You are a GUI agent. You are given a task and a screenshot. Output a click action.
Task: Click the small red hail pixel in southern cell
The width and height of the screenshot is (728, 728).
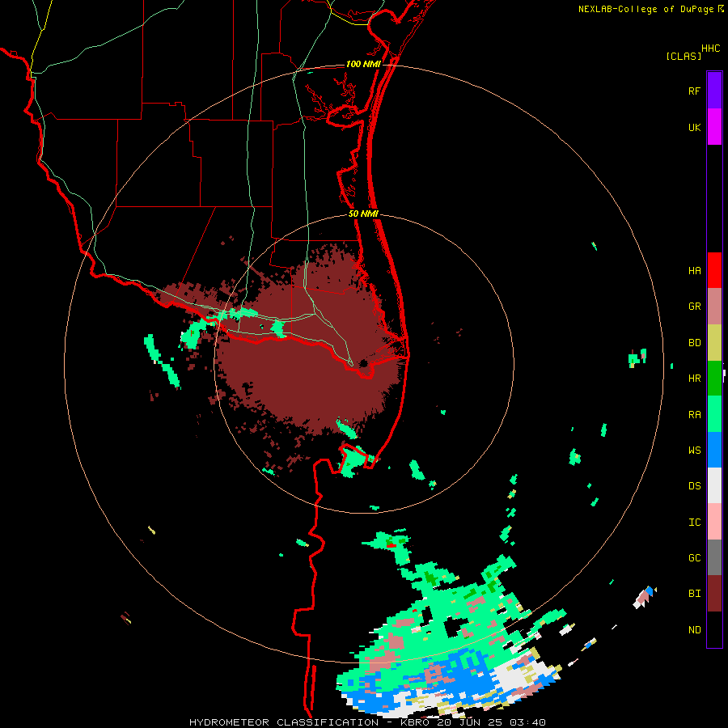point(392,546)
